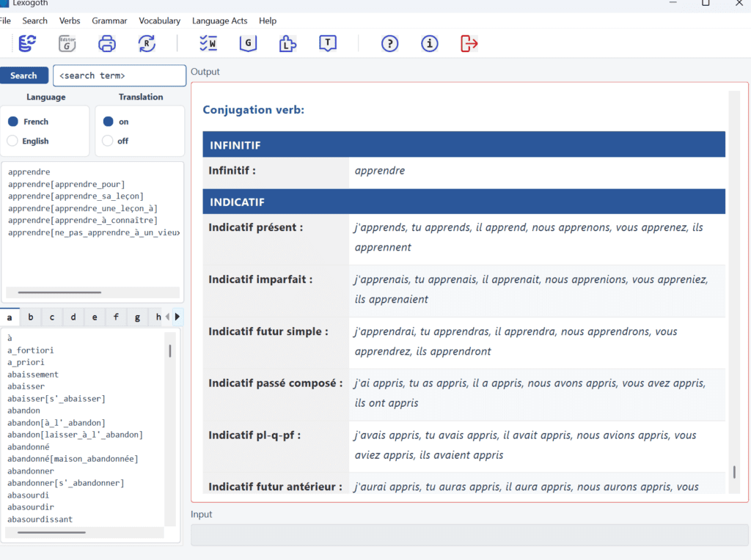Open the Editor G toolbar icon

(67, 43)
